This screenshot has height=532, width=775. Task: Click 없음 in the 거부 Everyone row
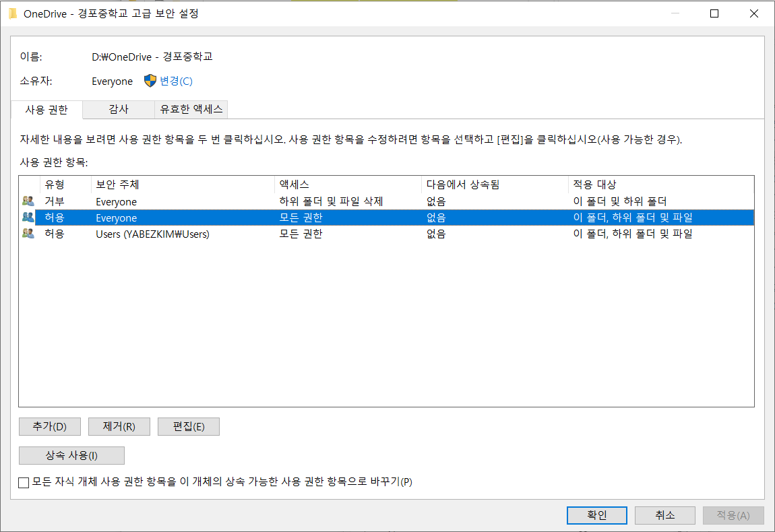[436, 201]
